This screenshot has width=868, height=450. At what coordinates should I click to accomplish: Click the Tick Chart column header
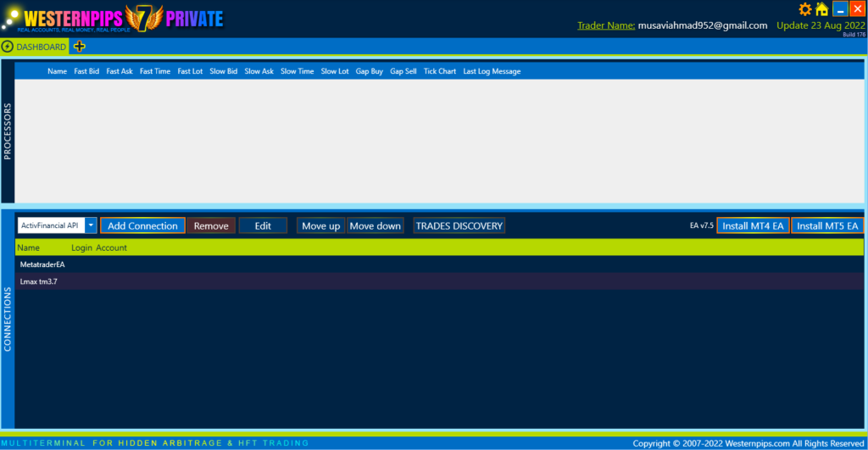pyautogui.click(x=440, y=71)
